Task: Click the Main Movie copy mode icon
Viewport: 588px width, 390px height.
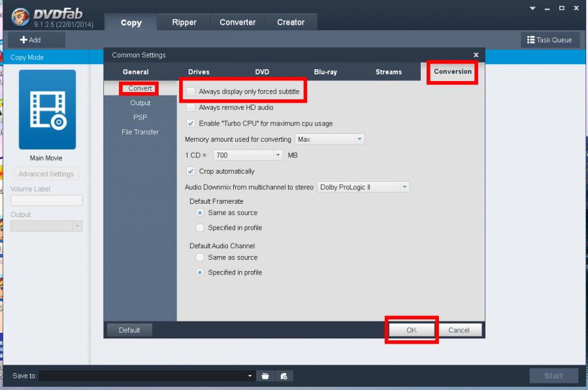Action: (x=47, y=110)
